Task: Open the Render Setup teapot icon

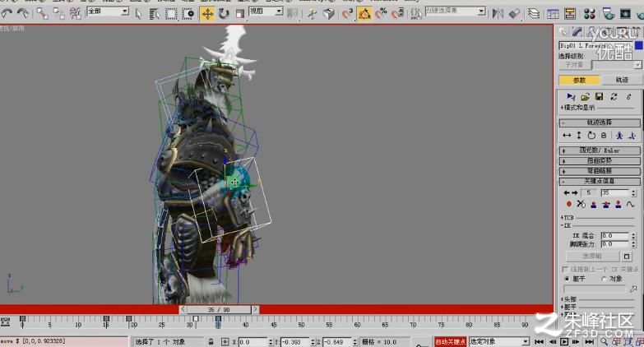Action: point(609,14)
